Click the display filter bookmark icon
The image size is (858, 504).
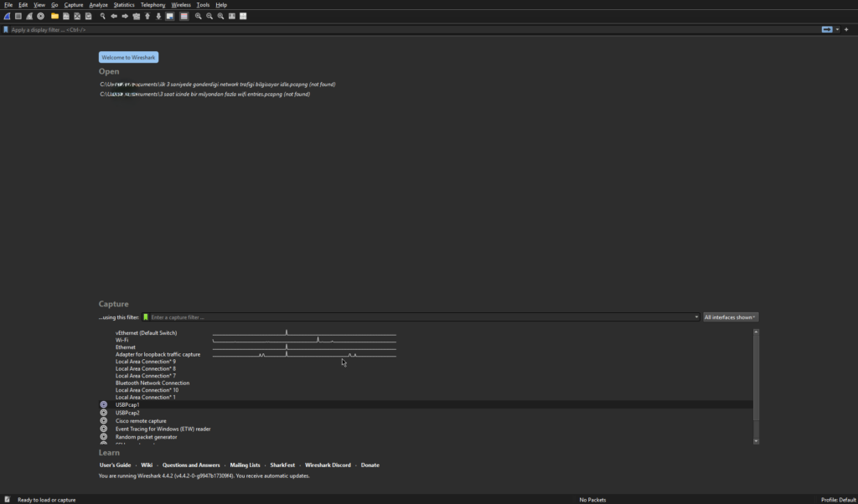point(6,29)
